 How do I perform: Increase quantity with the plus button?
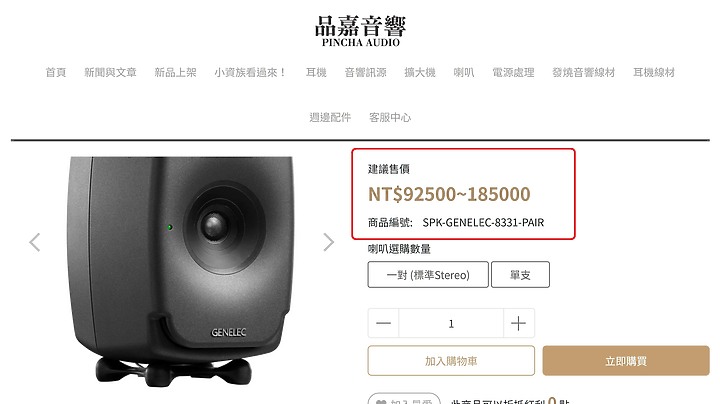(518, 323)
